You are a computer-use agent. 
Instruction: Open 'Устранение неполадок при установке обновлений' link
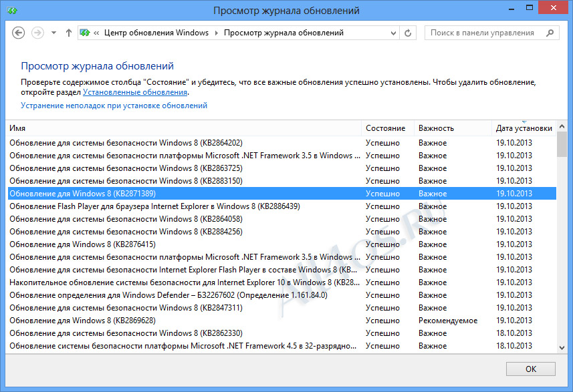(114, 106)
